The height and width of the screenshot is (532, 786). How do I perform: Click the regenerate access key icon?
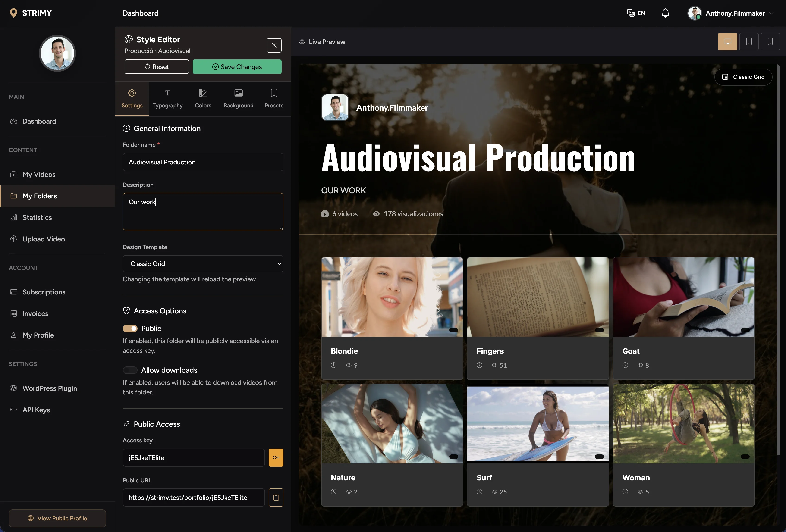click(276, 457)
